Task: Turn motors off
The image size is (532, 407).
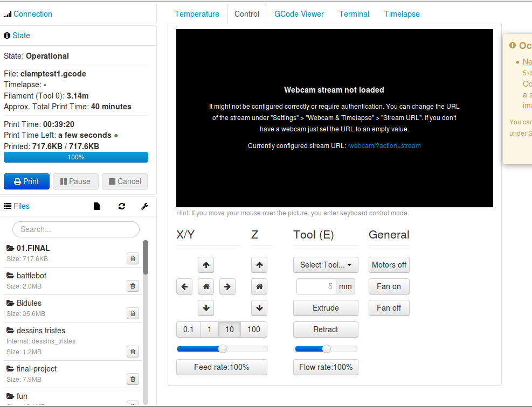Action: 389,265
